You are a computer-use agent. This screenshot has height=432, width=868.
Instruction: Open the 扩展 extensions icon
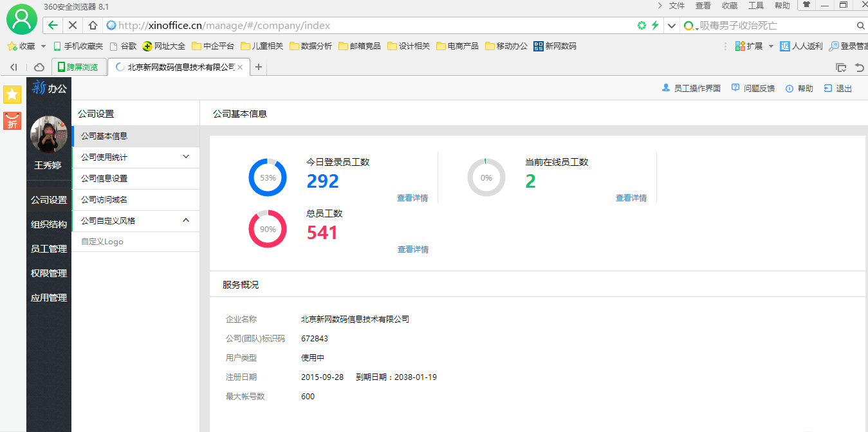tap(749, 46)
